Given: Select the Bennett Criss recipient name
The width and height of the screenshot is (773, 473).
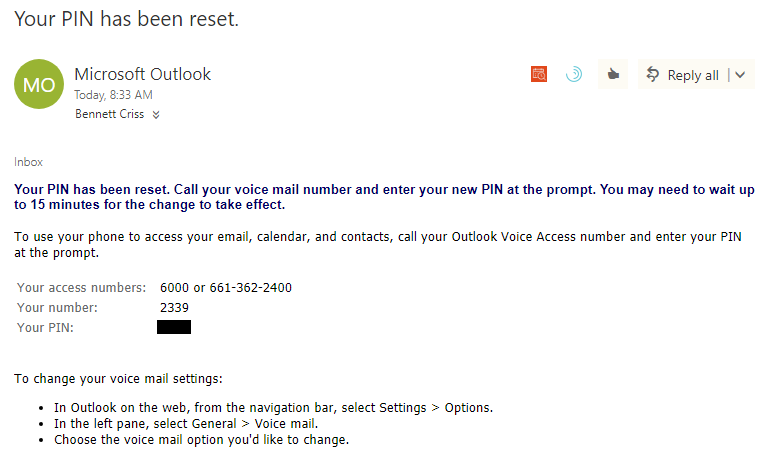Looking at the screenshot, I should click(109, 114).
